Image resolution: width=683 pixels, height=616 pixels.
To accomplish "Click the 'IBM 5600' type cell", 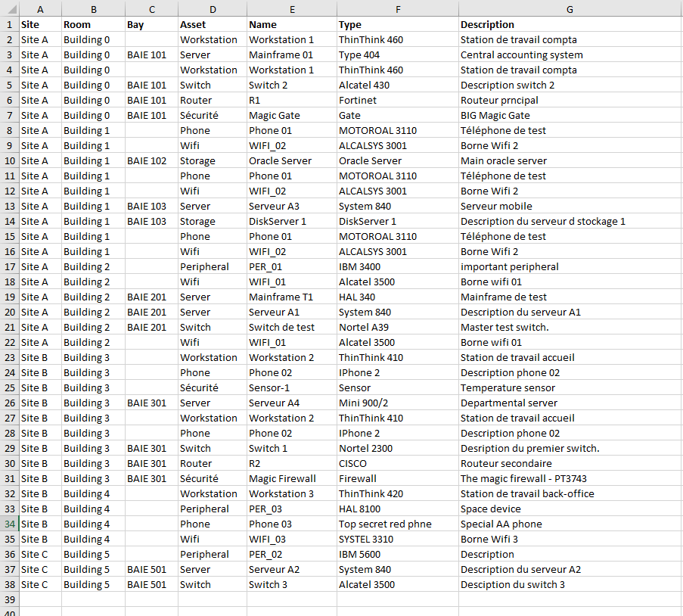I will 359,554.
